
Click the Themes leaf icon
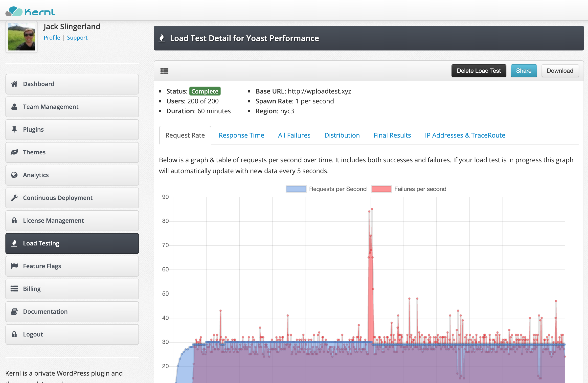pyautogui.click(x=14, y=152)
